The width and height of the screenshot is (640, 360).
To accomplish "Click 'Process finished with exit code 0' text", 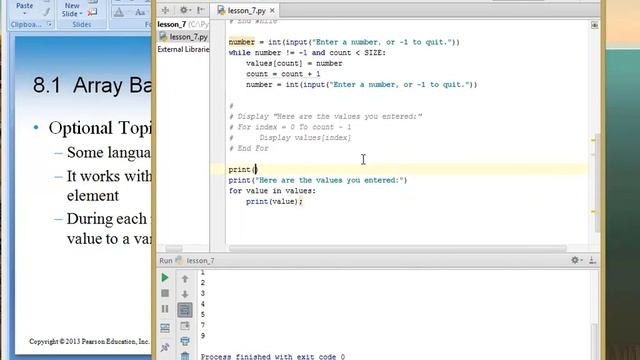I will pos(273,357).
